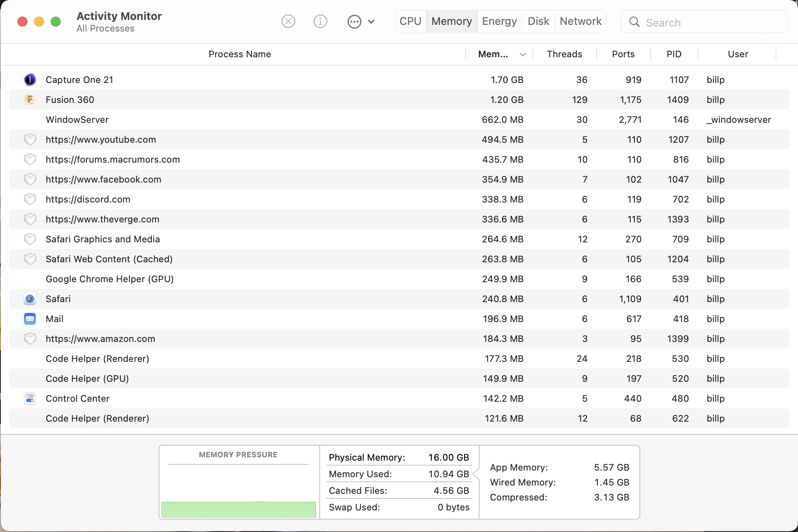Screen dimensions: 798x532
Task: Click the shield icon beside discord.com
Action: (30, 199)
